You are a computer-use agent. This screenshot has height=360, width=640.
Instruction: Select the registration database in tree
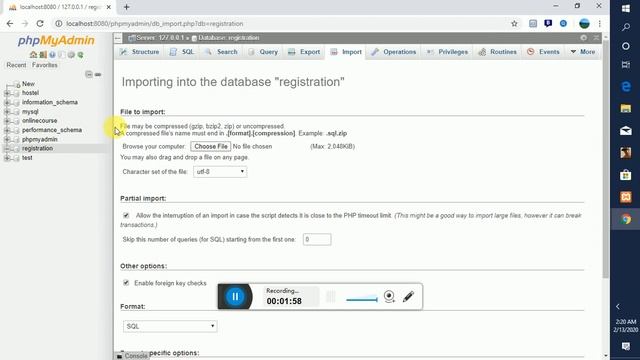point(37,149)
